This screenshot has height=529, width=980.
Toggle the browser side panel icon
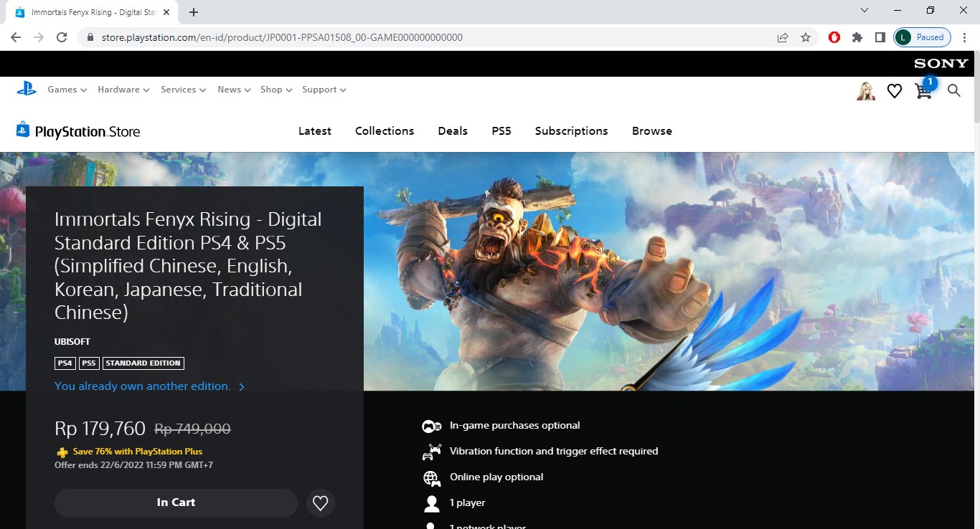880,37
